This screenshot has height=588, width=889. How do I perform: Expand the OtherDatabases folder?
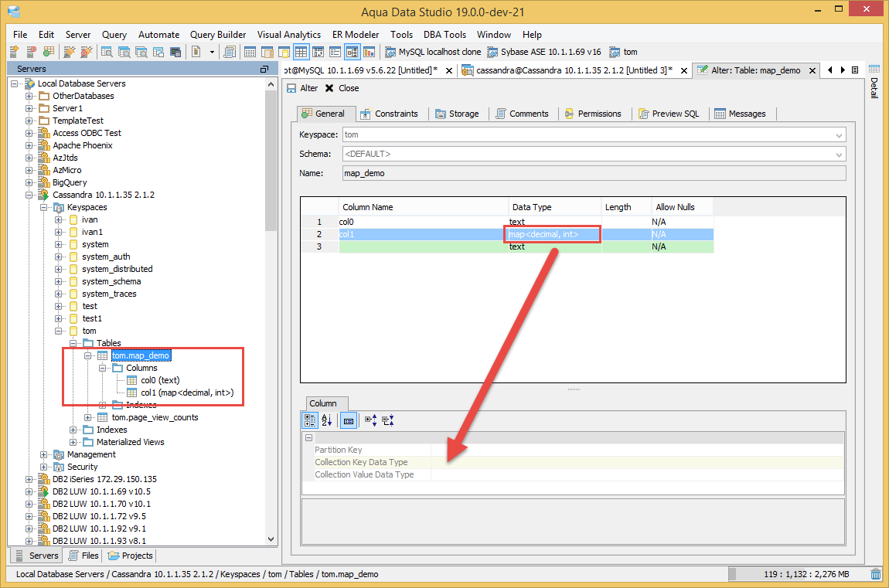tap(29, 97)
